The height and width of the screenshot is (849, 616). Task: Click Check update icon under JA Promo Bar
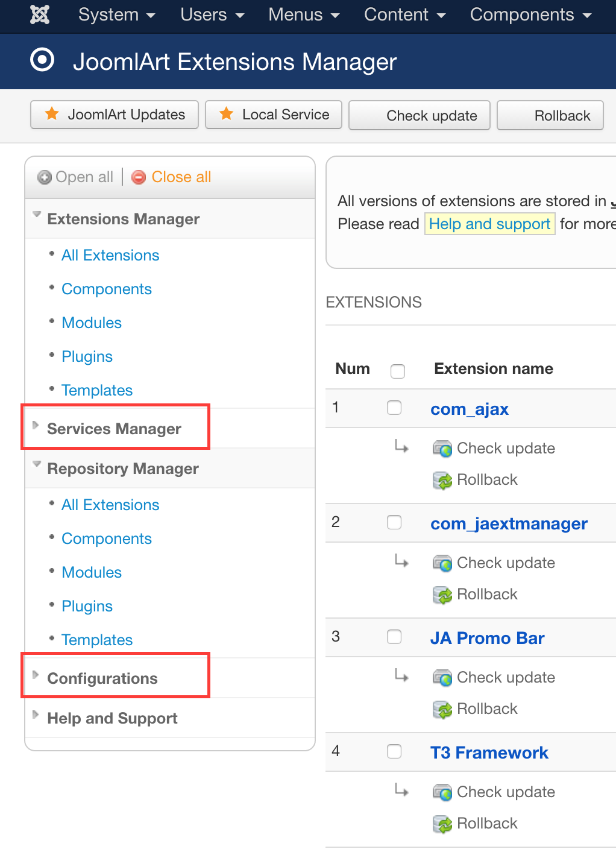[x=442, y=678]
